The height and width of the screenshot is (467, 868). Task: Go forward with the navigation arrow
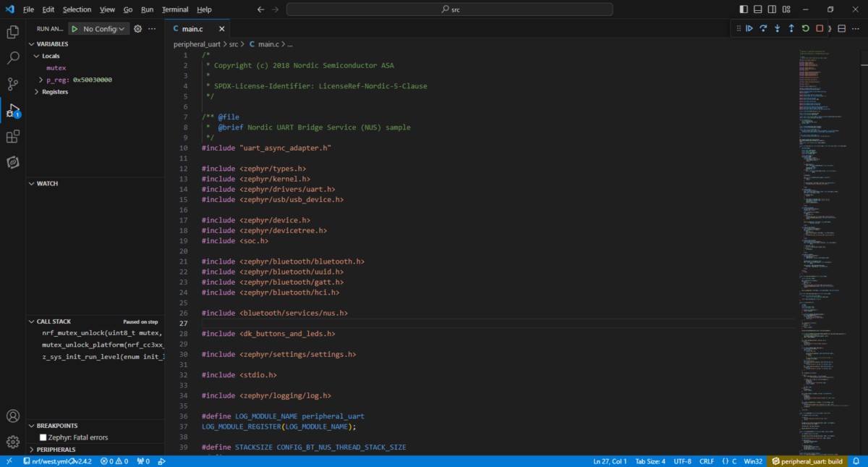(x=276, y=9)
